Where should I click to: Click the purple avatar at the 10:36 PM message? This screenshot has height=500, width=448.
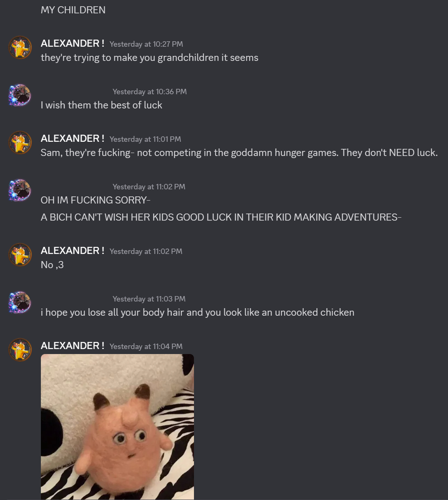pyautogui.click(x=20, y=95)
